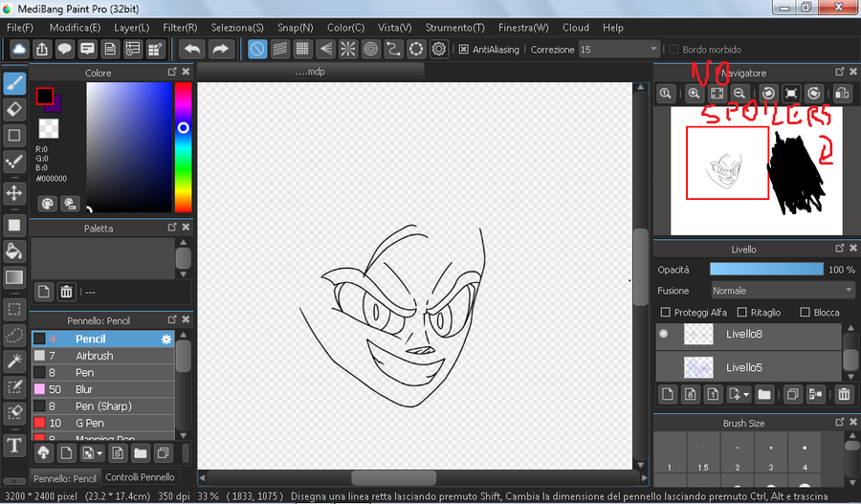Select the Blur brush
Image resolution: width=861 pixels, height=504 pixels.
pyautogui.click(x=102, y=389)
